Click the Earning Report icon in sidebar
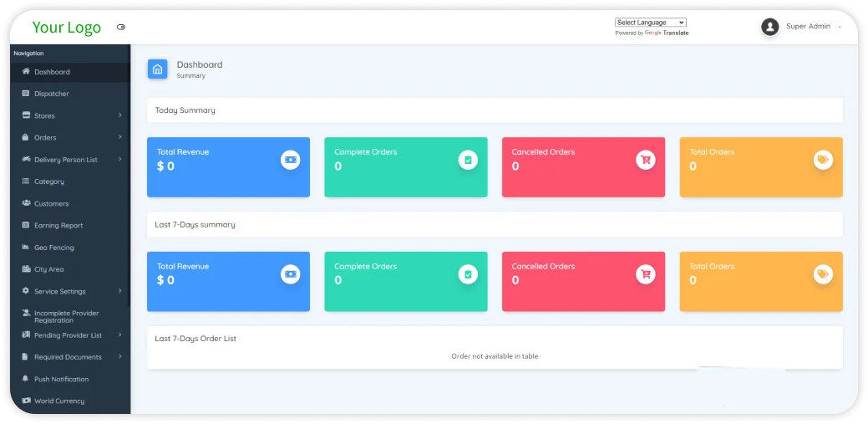The width and height of the screenshot is (868, 424). coord(25,225)
